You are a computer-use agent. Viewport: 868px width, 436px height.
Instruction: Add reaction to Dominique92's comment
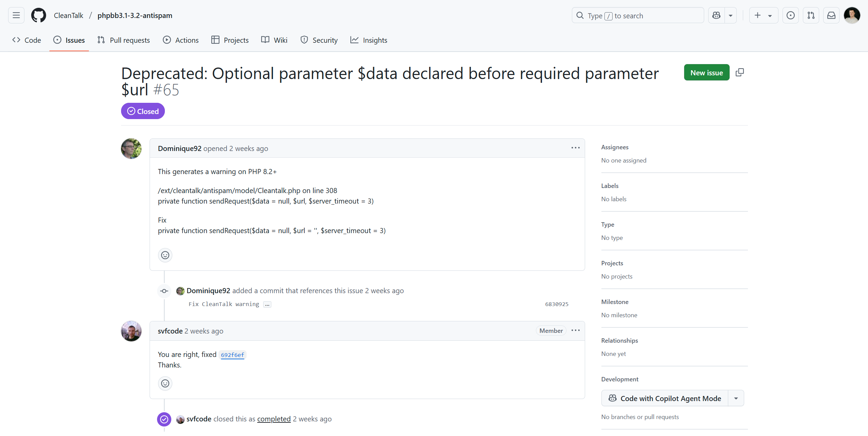(165, 255)
